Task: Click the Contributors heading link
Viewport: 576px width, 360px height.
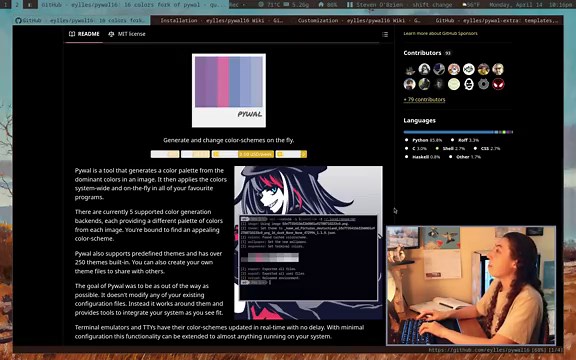Action: [x=422, y=53]
